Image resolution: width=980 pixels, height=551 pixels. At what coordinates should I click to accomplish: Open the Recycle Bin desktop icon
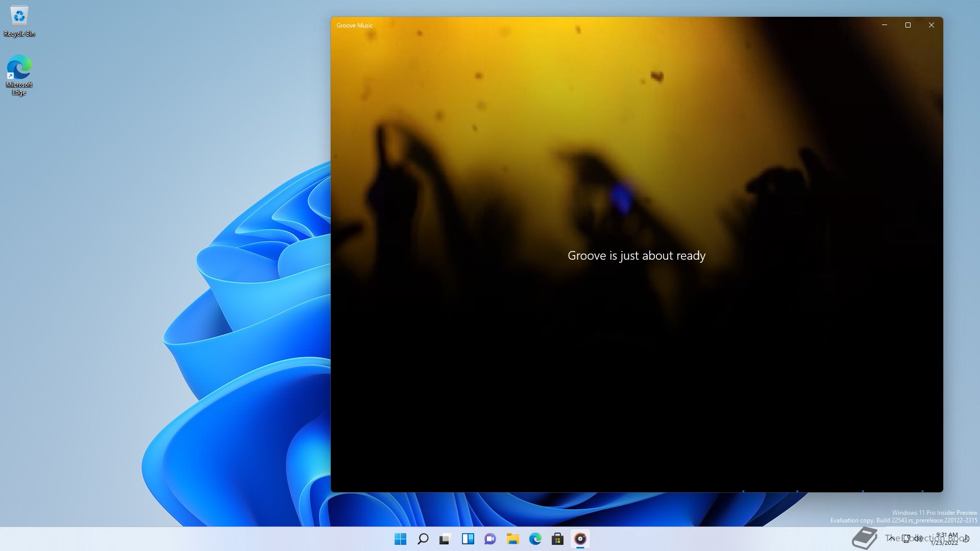coord(19,21)
